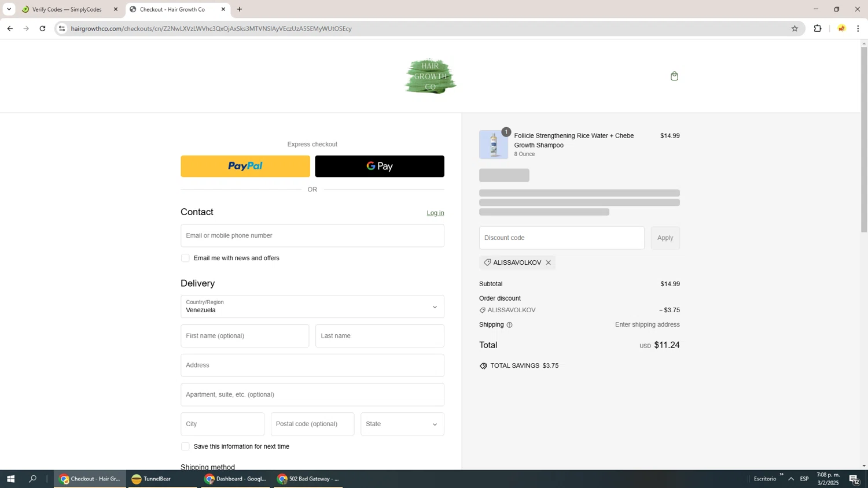Open the shopping bag cart icon
The image size is (868, 488).
click(674, 76)
